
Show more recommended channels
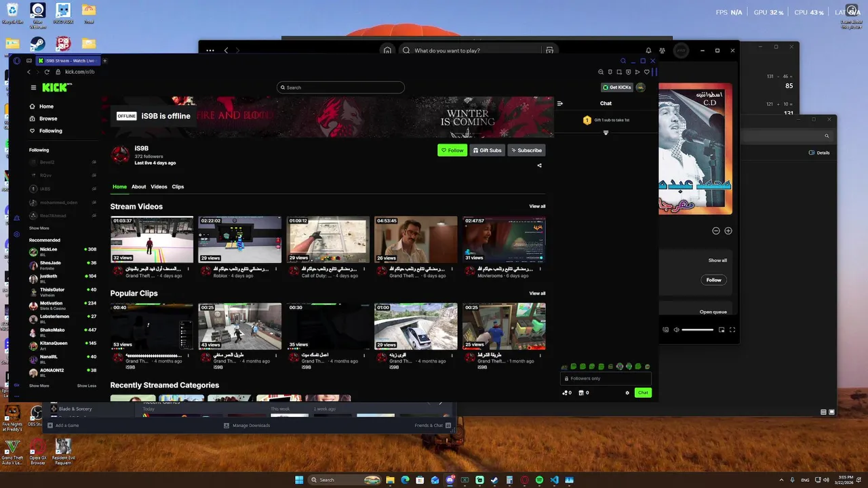tap(39, 386)
